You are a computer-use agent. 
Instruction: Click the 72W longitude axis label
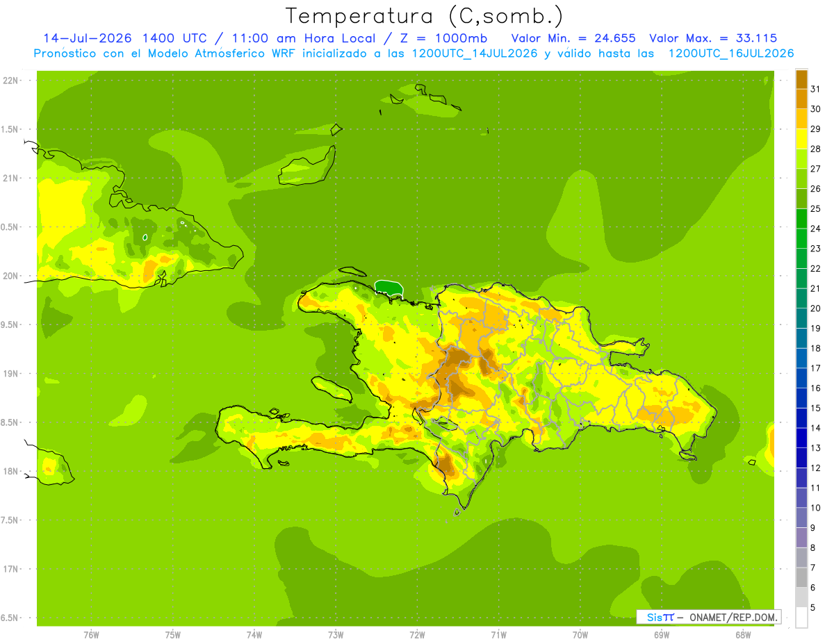(x=418, y=635)
